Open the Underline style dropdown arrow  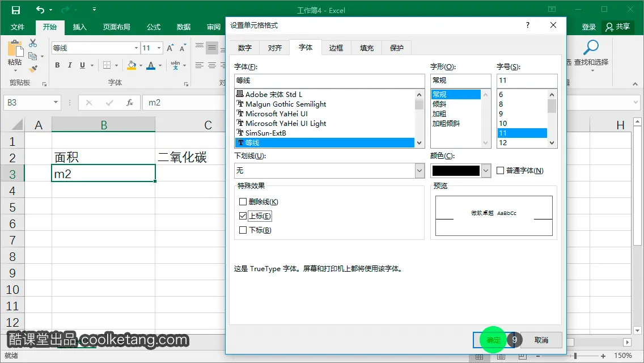[x=92, y=65]
